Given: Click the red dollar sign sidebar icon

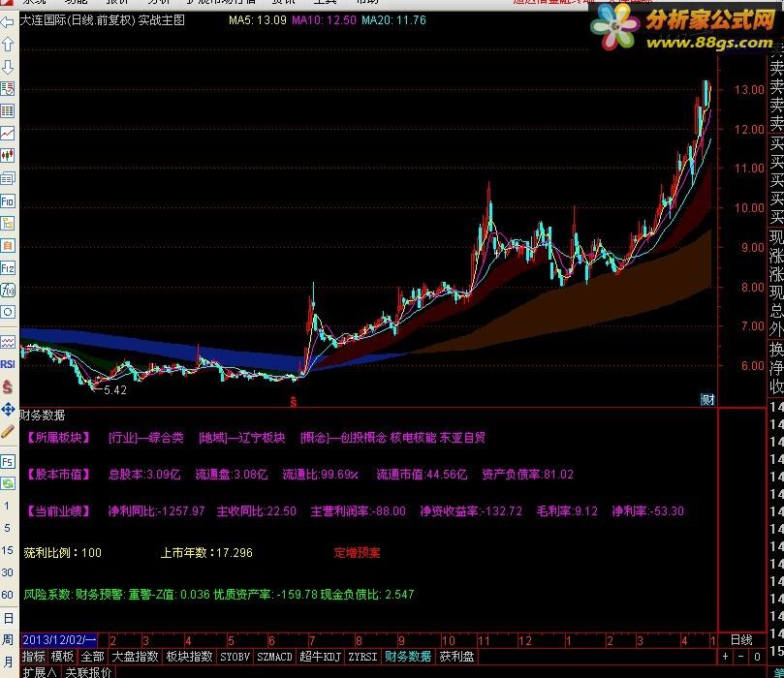Looking at the screenshot, I should [7, 386].
